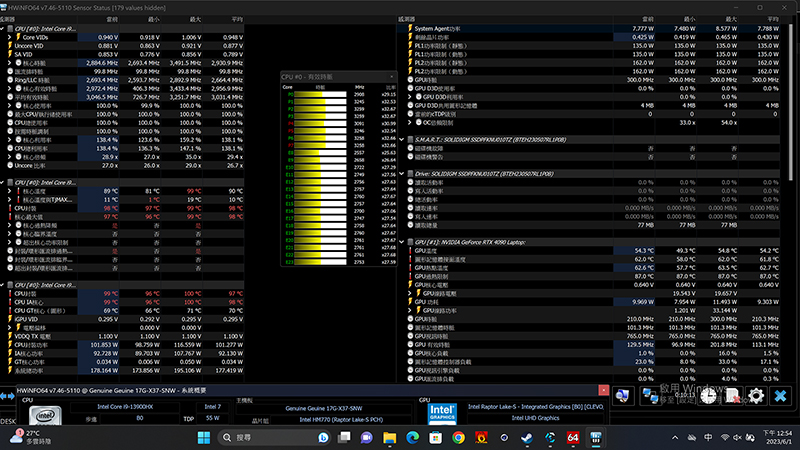Open Microsoft Edge from taskbar
The width and height of the screenshot is (800, 450).
(x=413, y=438)
